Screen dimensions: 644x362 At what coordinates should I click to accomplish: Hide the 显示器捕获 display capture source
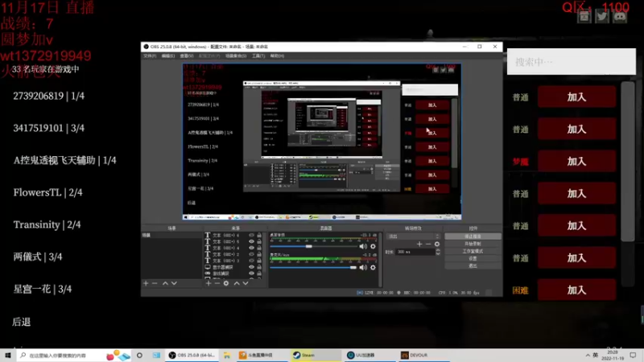point(251,267)
